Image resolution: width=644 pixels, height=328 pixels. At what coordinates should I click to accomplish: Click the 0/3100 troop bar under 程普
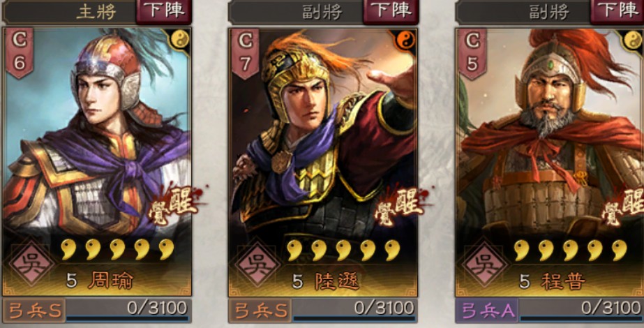click(581, 311)
